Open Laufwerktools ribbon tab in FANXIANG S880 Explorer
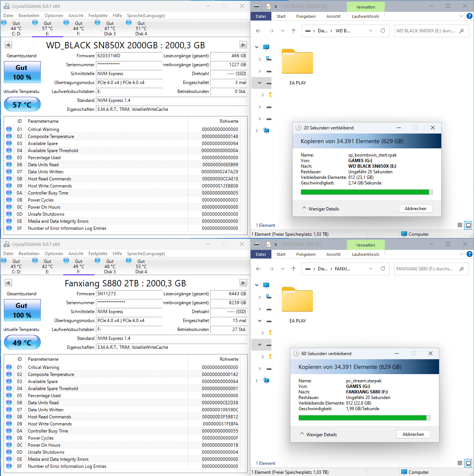 click(x=365, y=254)
